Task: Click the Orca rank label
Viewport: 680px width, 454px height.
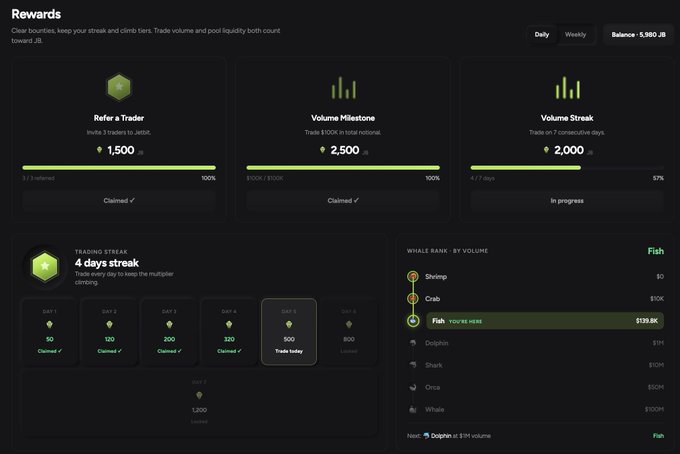Action: pos(432,387)
